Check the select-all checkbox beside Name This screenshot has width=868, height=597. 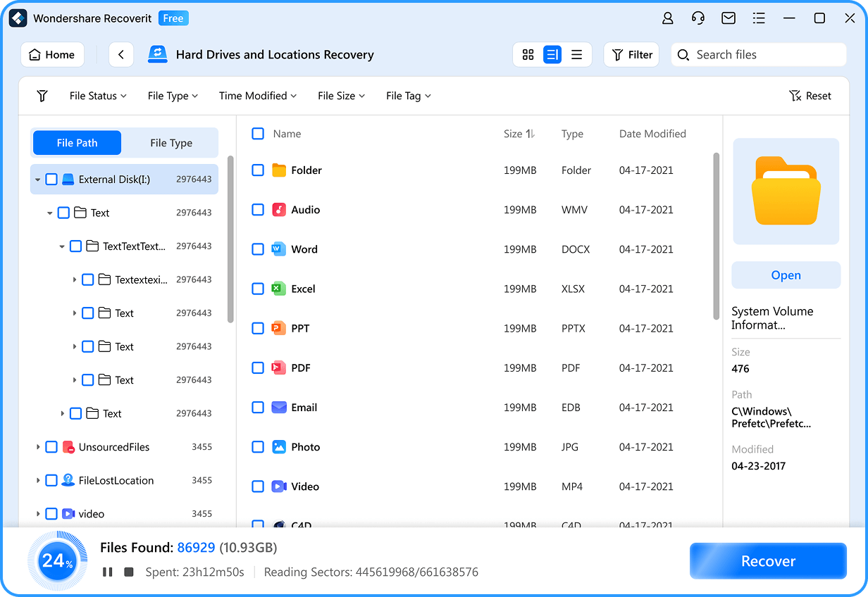coord(258,134)
